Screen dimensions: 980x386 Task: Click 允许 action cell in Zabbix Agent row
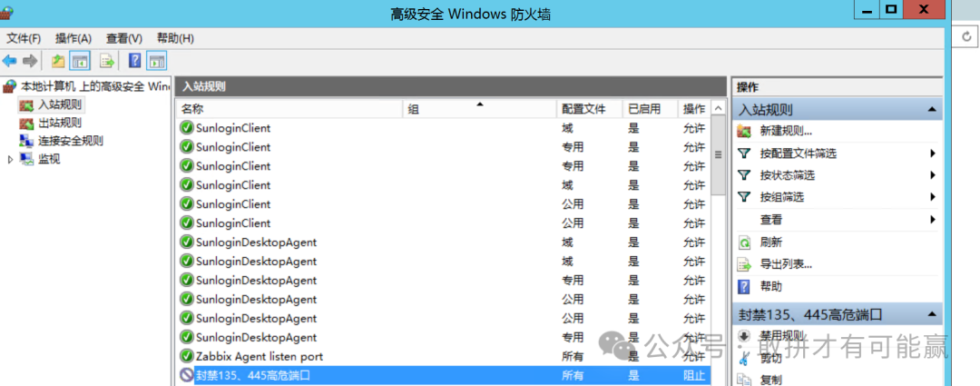point(694,357)
